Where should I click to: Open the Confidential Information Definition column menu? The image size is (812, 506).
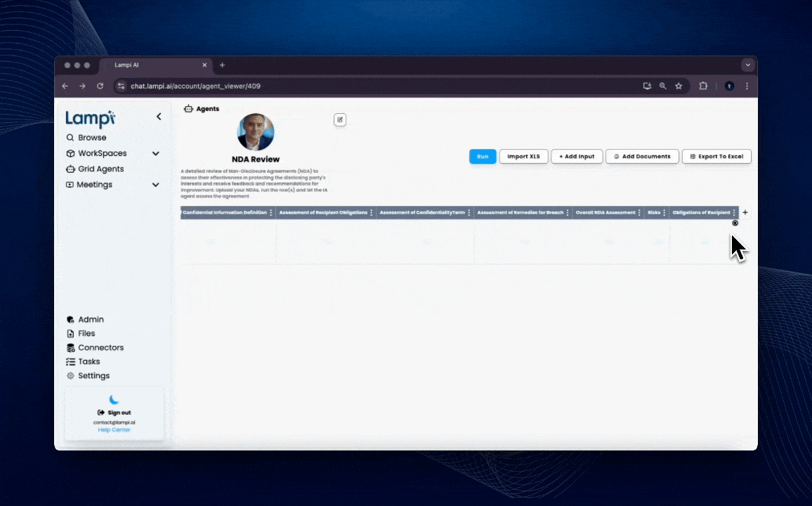click(x=271, y=213)
